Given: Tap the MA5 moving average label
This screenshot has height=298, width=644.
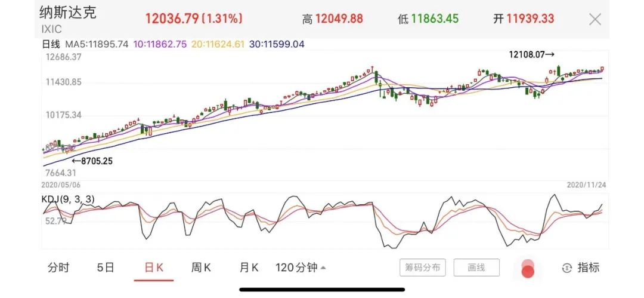Looking at the screenshot, I should (x=97, y=44).
